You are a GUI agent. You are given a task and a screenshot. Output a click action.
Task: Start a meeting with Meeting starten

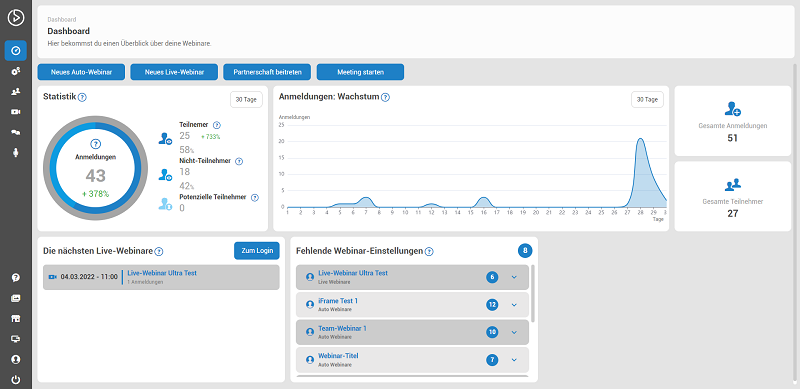(x=360, y=72)
